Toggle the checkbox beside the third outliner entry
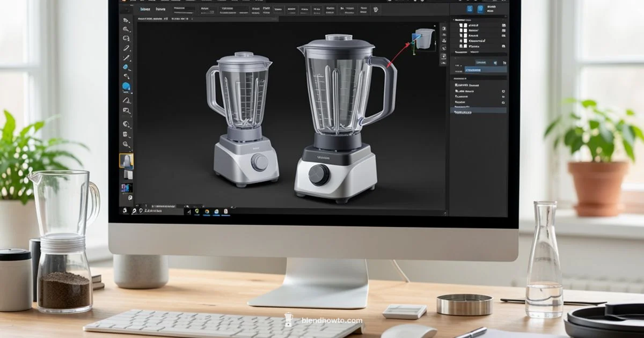Viewport: 644px width, 338px height. pos(460,35)
